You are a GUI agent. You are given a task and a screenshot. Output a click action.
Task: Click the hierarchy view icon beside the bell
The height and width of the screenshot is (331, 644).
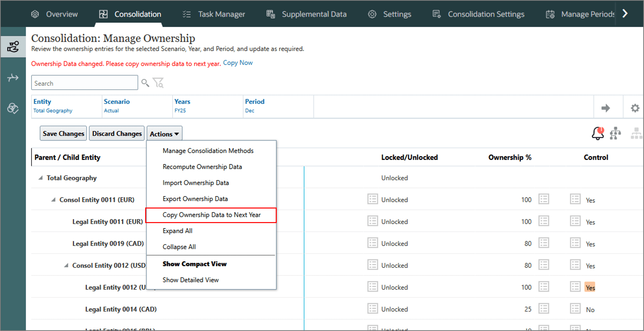(615, 134)
